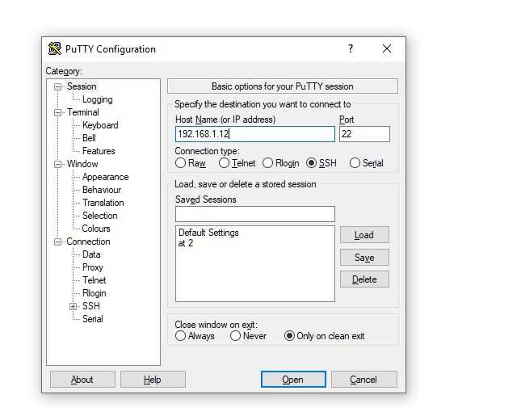Open the Telnet category in tree
Screen dimensions: 521x420
pyautogui.click(x=94, y=280)
